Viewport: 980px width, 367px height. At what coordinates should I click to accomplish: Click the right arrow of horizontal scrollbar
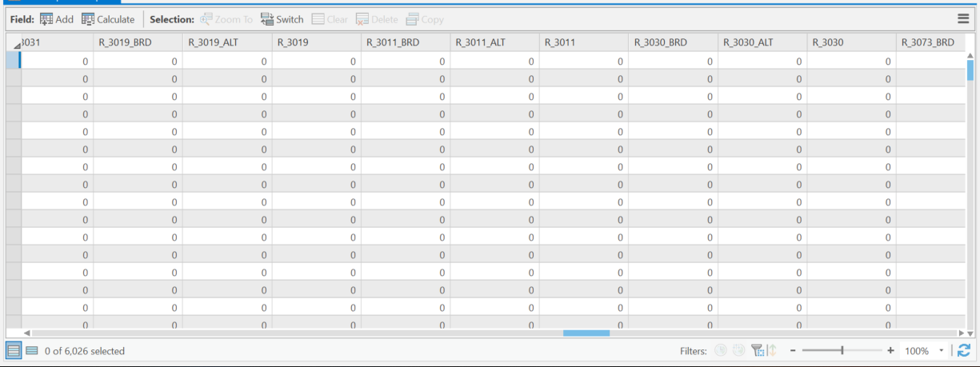pyautogui.click(x=961, y=333)
